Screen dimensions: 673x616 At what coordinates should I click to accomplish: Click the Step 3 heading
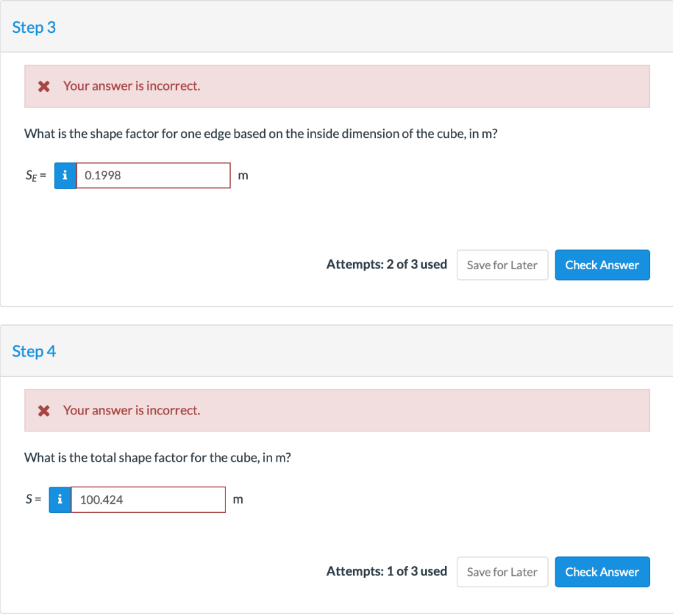tap(34, 28)
